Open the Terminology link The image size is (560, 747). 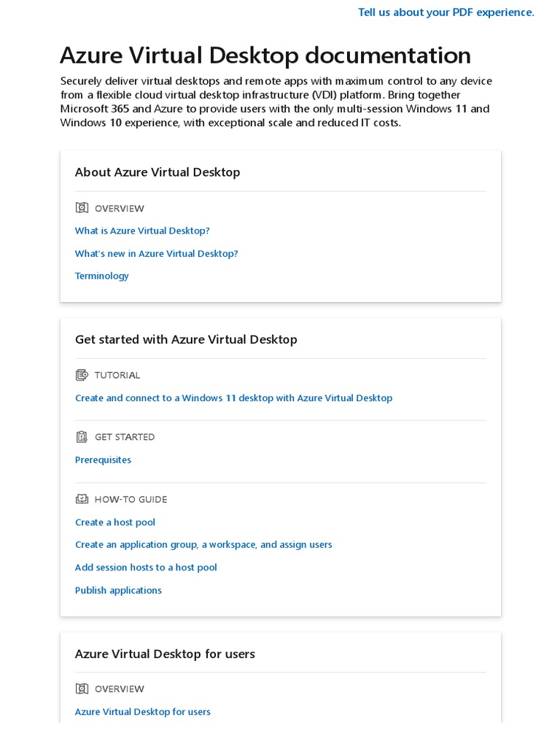pos(101,276)
